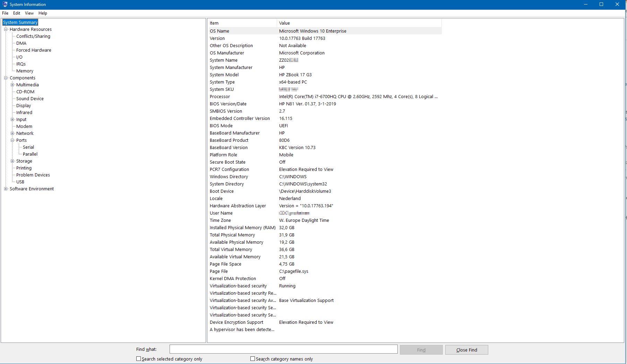Screen dimensions: 627x364
Task: Enable Search category names only
Action: click(253, 359)
